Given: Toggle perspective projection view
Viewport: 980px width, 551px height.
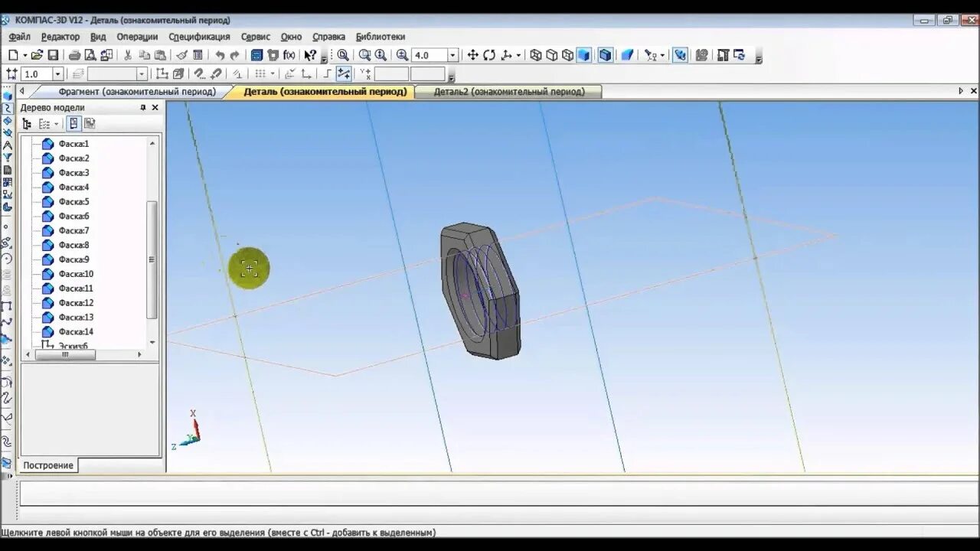Looking at the screenshot, I should click(x=627, y=55).
